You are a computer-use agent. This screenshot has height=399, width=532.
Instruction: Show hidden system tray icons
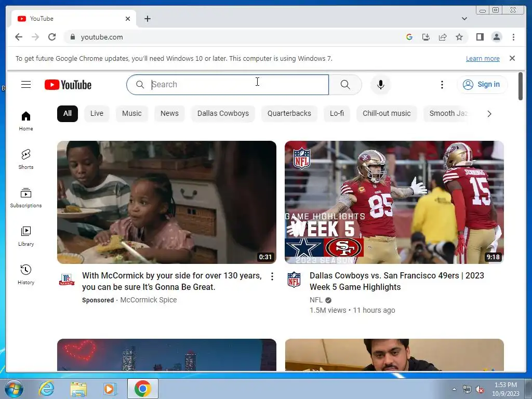pyautogui.click(x=454, y=389)
